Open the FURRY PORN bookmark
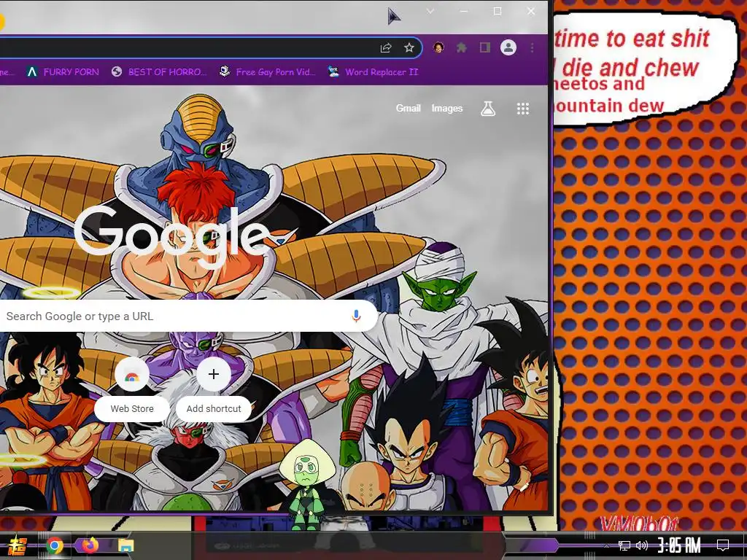 pyautogui.click(x=63, y=72)
